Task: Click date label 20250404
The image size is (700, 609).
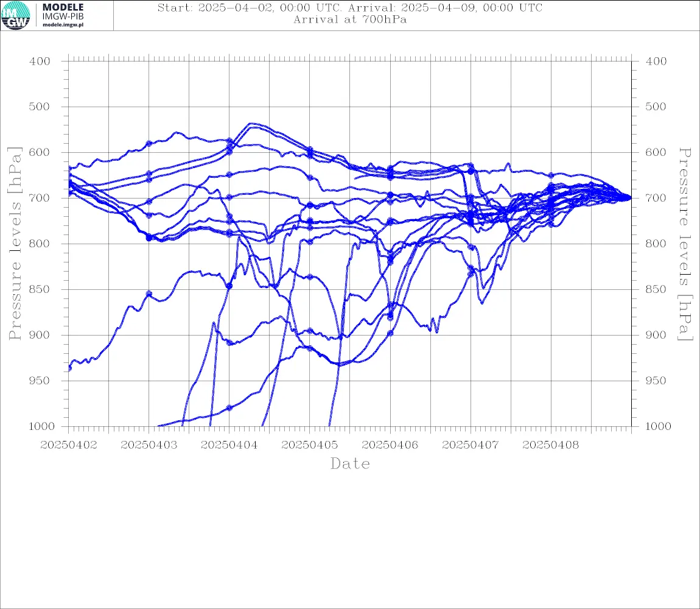Action: [x=229, y=445]
